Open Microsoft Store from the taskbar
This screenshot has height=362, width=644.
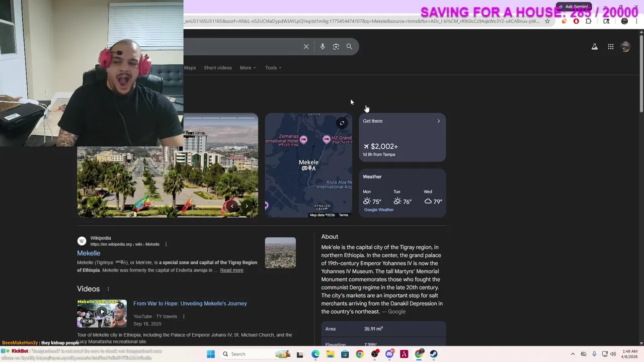tap(345, 354)
